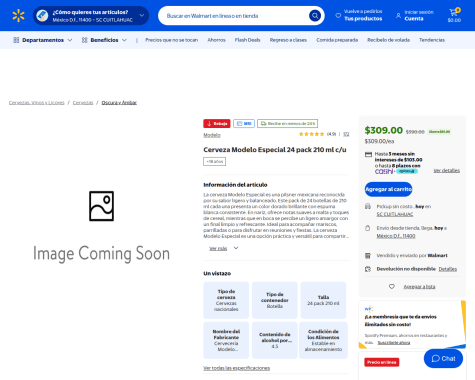Open Comida preparada
This screenshot has height=380, width=475.
click(x=337, y=40)
